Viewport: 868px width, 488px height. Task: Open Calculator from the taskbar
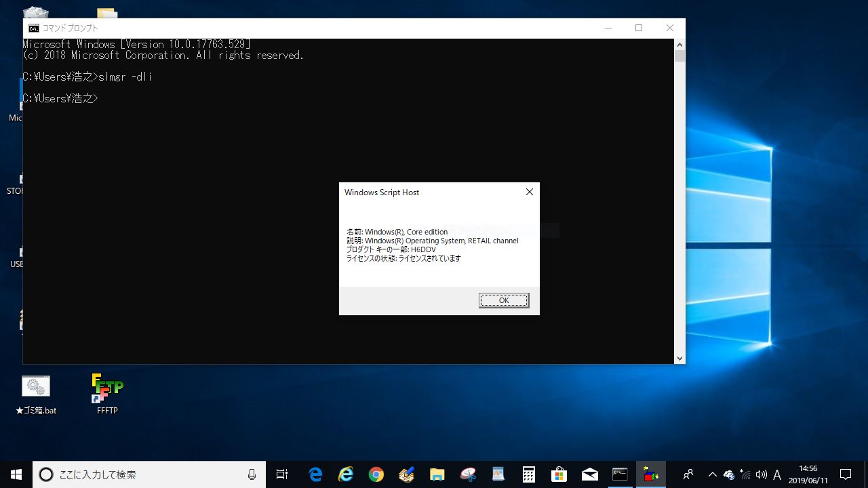click(529, 474)
